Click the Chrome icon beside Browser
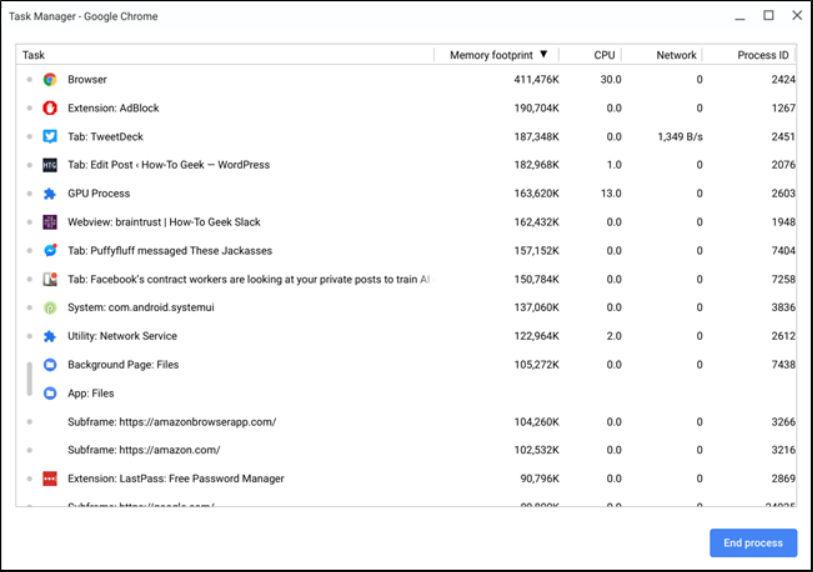The height and width of the screenshot is (572, 813). pyautogui.click(x=50, y=79)
